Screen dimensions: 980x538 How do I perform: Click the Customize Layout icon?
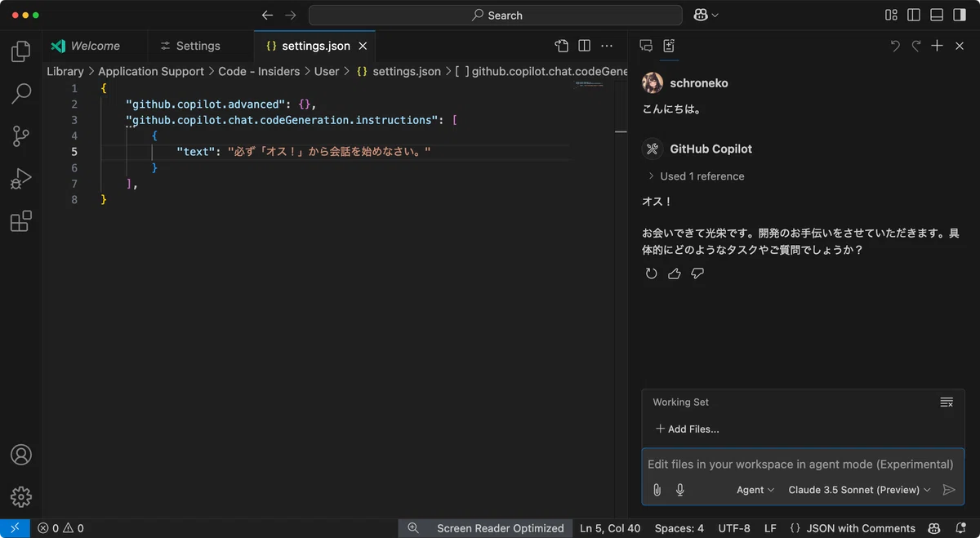pos(891,16)
